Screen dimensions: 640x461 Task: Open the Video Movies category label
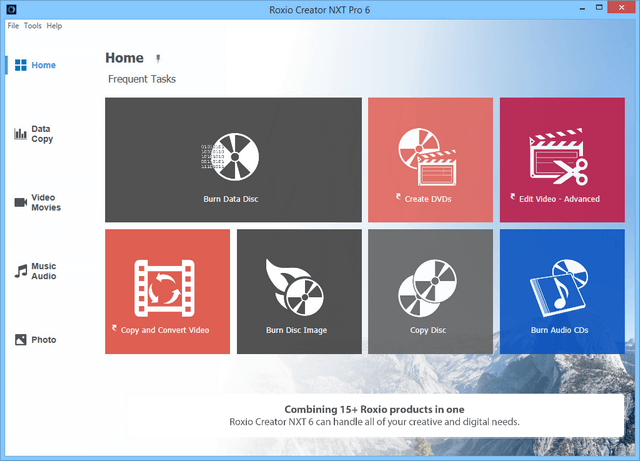click(x=46, y=203)
